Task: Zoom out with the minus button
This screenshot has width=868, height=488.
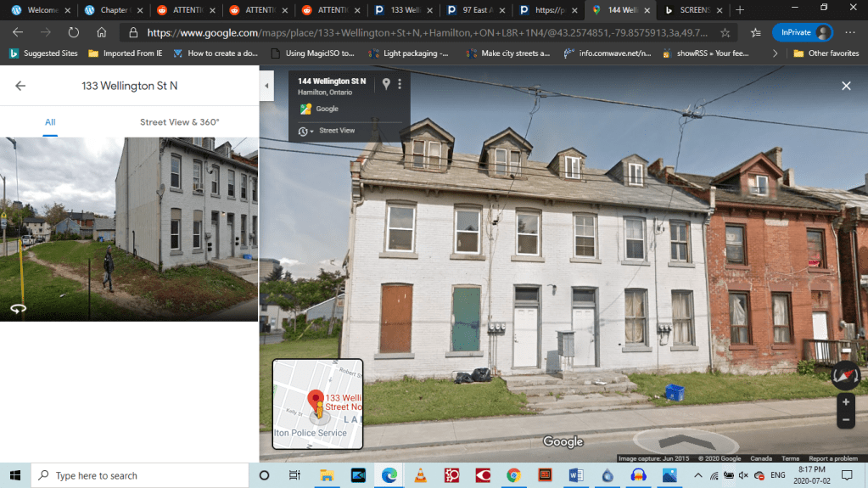Action: click(845, 420)
